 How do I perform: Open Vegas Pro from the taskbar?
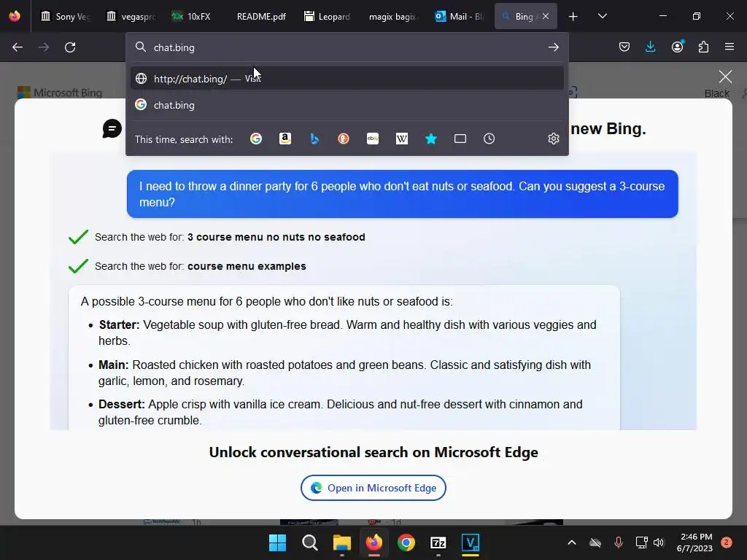(x=471, y=542)
